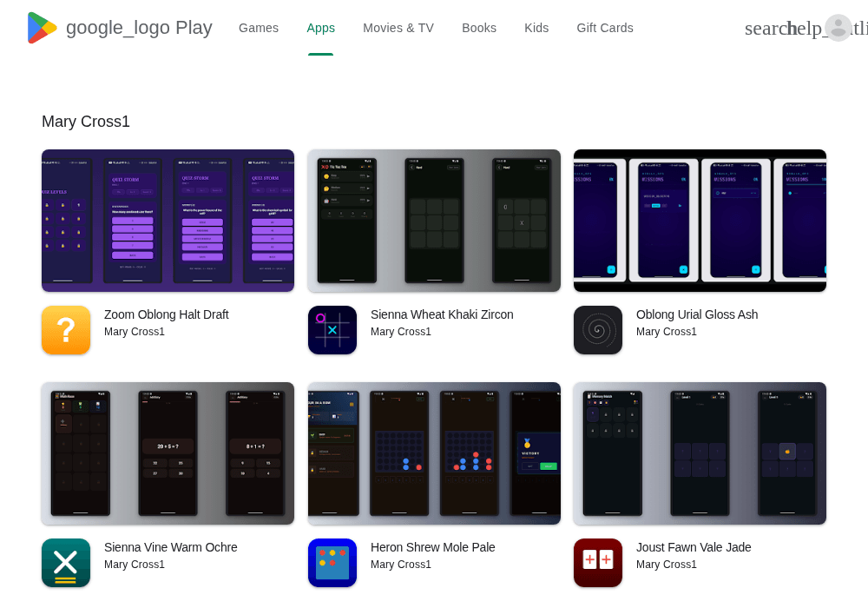
Task: Click the Zoom Oblong Halt Draft title
Action: coord(166,314)
